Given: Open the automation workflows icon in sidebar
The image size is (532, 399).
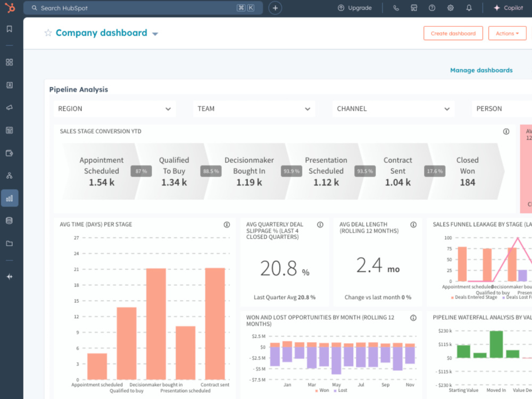Looking at the screenshot, I should click(10, 176).
